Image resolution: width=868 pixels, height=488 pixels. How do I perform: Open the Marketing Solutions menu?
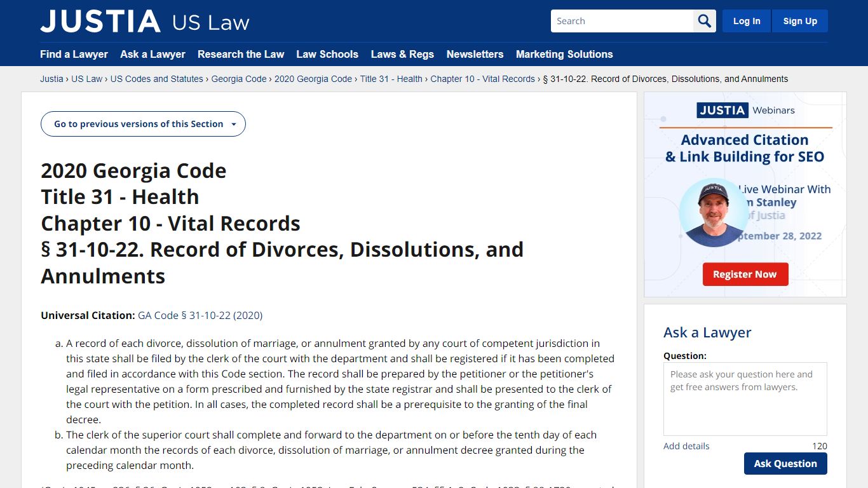(x=564, y=54)
